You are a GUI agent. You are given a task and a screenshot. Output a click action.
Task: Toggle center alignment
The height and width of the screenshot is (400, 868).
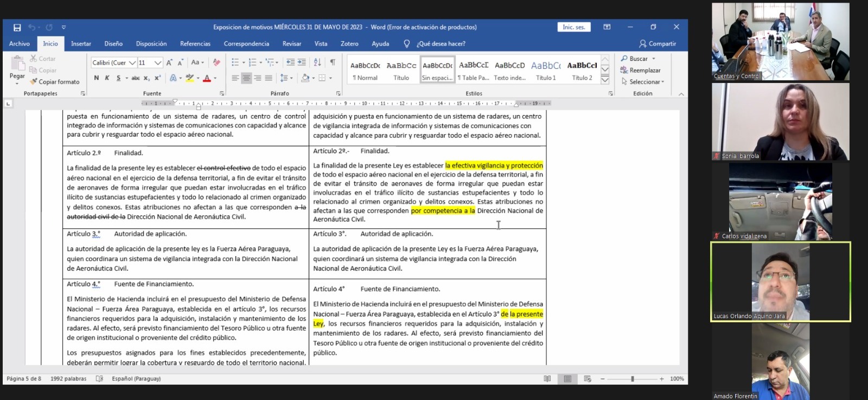(x=246, y=78)
